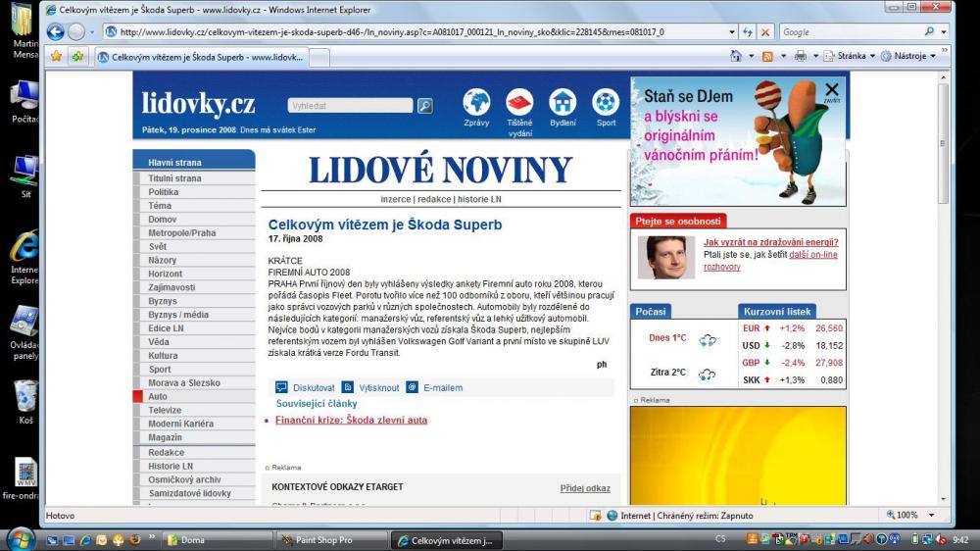Screen dimensions: 980x551
Task: Expand the Stránka menu
Action: [850, 56]
